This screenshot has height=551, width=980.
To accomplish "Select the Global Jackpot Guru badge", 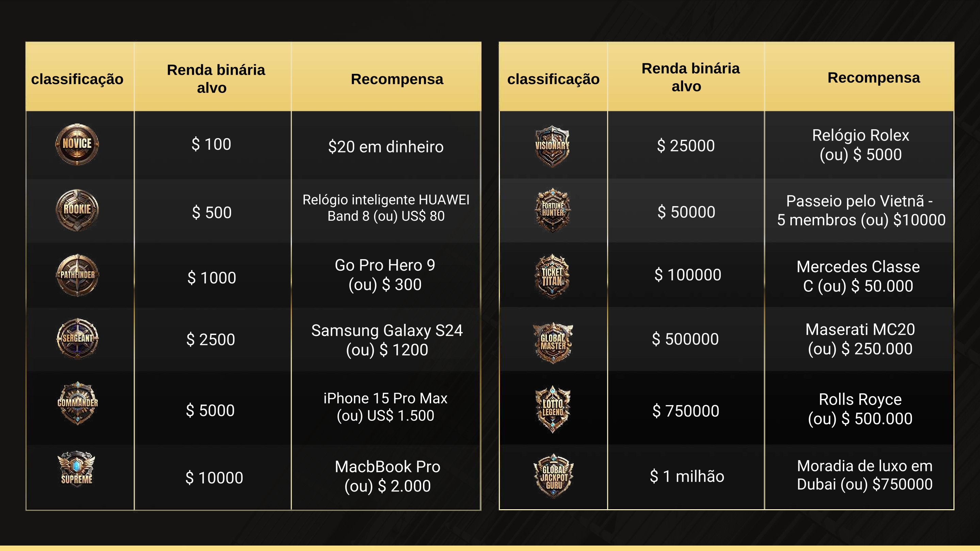I will (x=554, y=476).
